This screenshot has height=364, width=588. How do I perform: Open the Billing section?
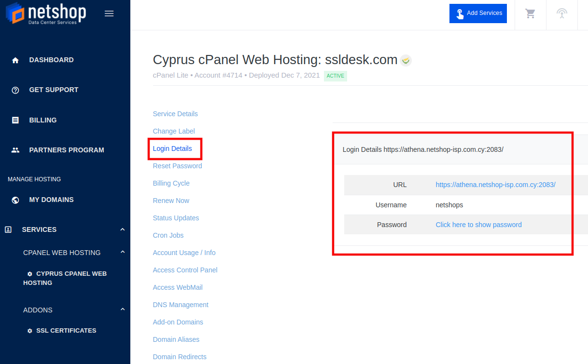(43, 120)
